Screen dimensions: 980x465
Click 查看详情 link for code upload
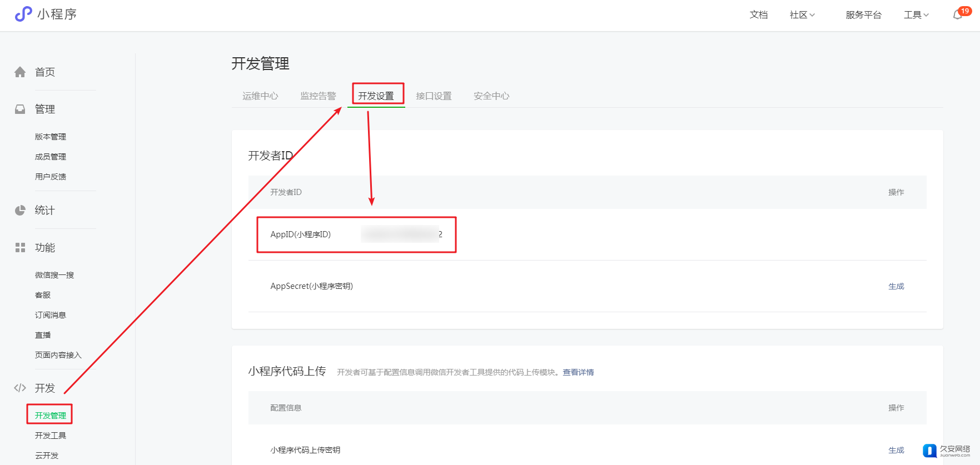pyautogui.click(x=578, y=372)
